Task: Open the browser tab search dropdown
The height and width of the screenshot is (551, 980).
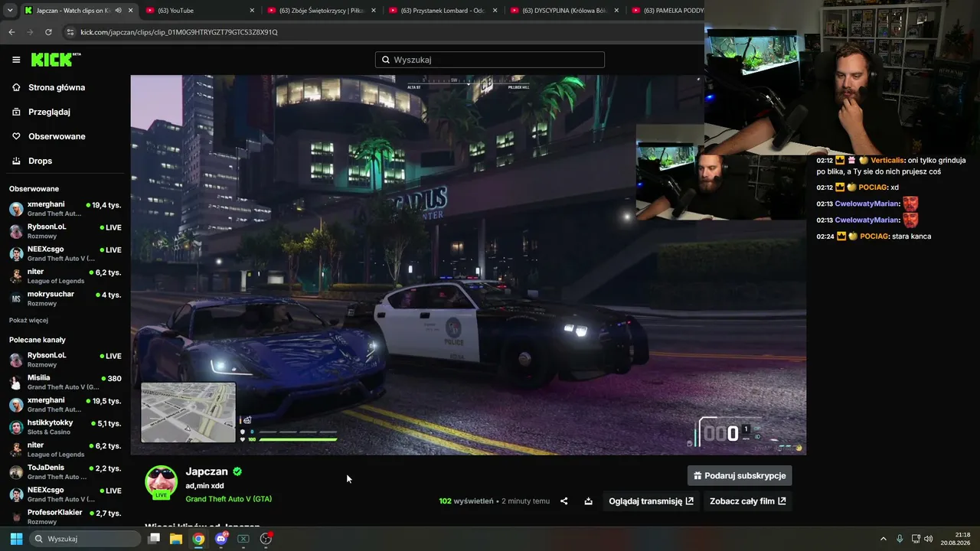Action: [10, 11]
